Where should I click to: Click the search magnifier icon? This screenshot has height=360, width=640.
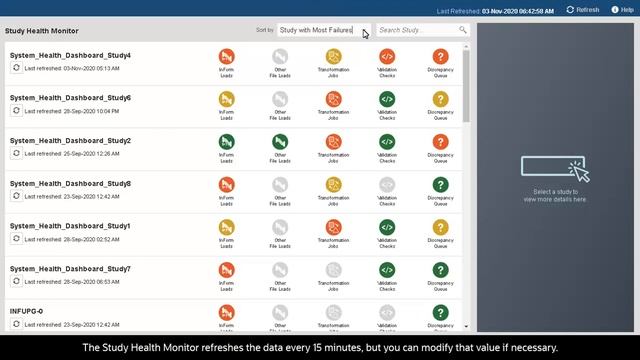(x=462, y=30)
